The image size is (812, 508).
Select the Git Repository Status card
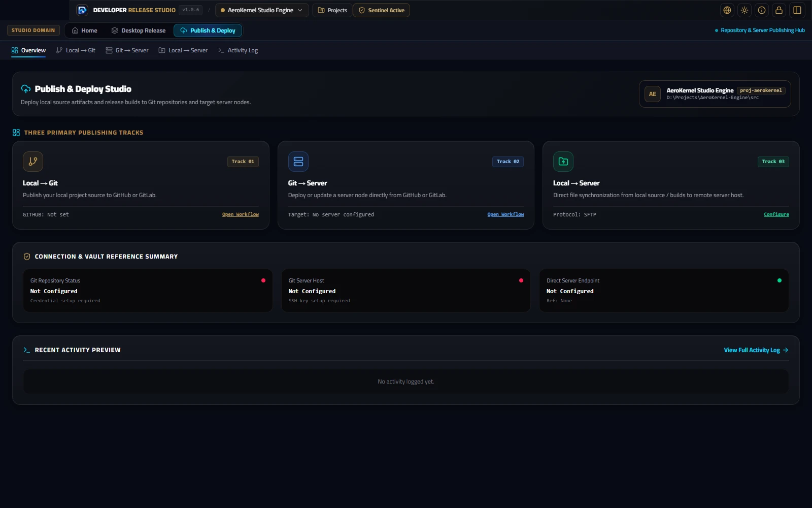point(148,291)
